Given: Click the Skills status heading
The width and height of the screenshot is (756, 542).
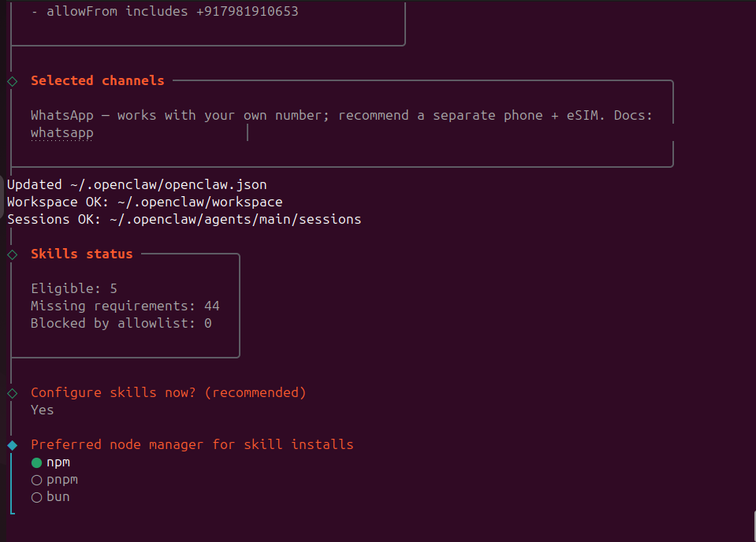Looking at the screenshot, I should click(x=81, y=254).
